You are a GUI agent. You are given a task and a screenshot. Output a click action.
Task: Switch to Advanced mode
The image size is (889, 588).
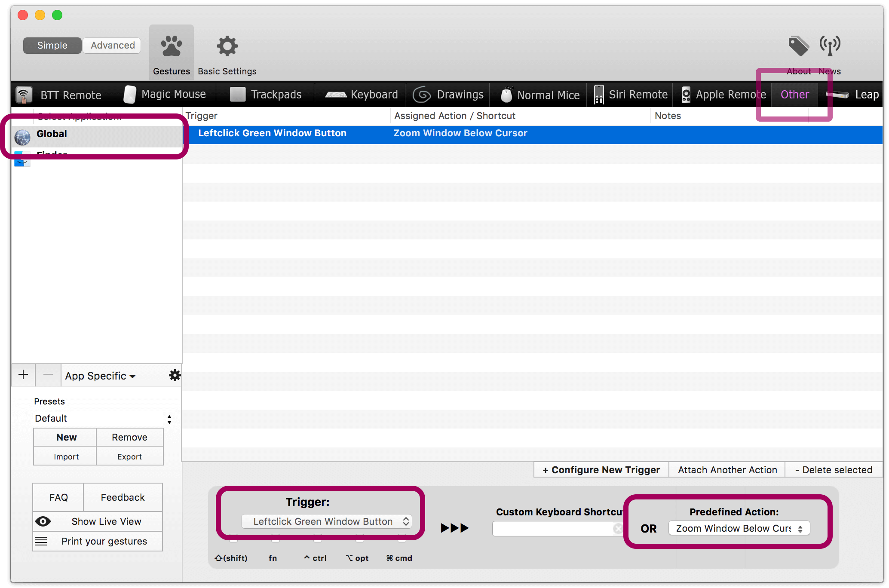tap(113, 45)
